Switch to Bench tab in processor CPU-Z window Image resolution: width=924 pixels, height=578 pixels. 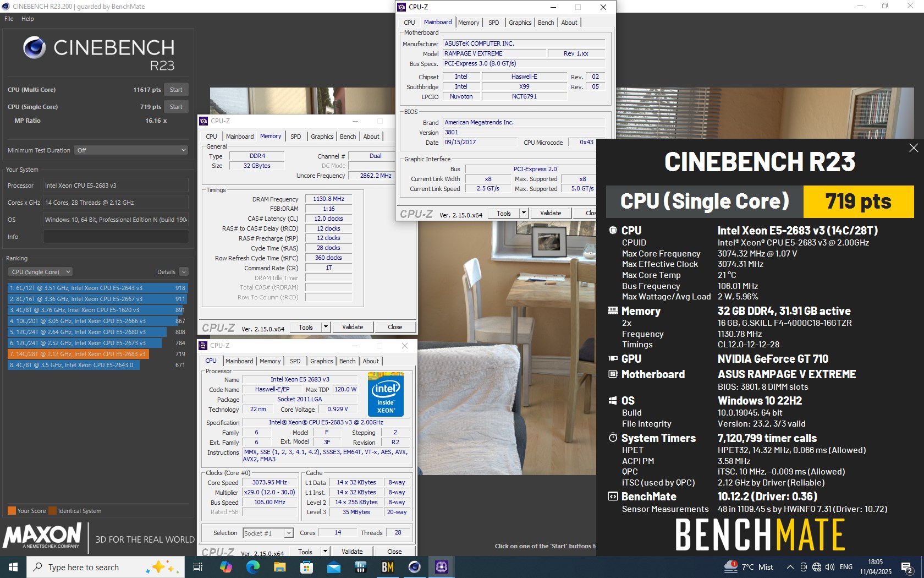coord(347,361)
